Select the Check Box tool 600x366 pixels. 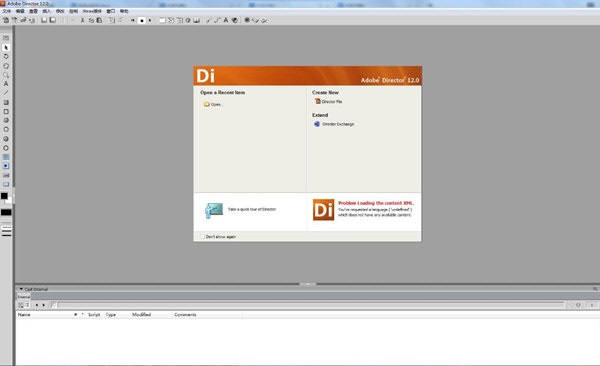click(x=6, y=157)
